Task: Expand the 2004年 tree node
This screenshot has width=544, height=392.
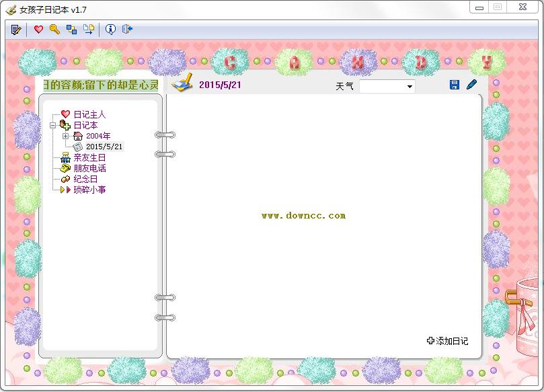Action: (x=65, y=136)
